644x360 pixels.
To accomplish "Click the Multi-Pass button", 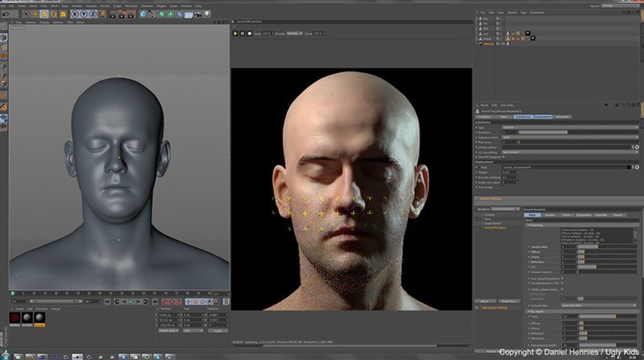I will pos(510,301).
